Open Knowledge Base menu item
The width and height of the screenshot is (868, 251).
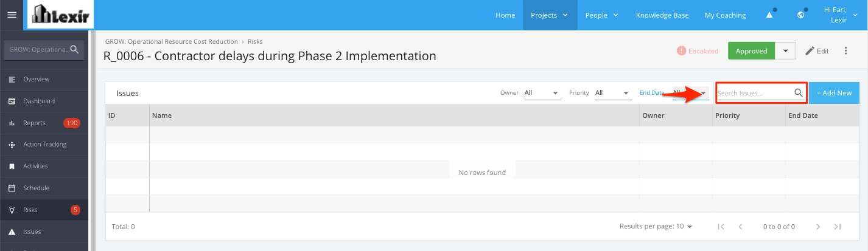661,15
